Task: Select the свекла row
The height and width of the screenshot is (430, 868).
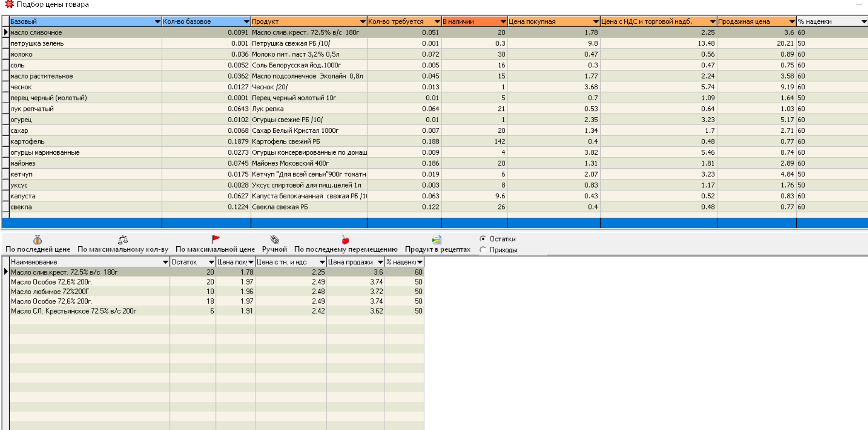Action: pos(434,207)
